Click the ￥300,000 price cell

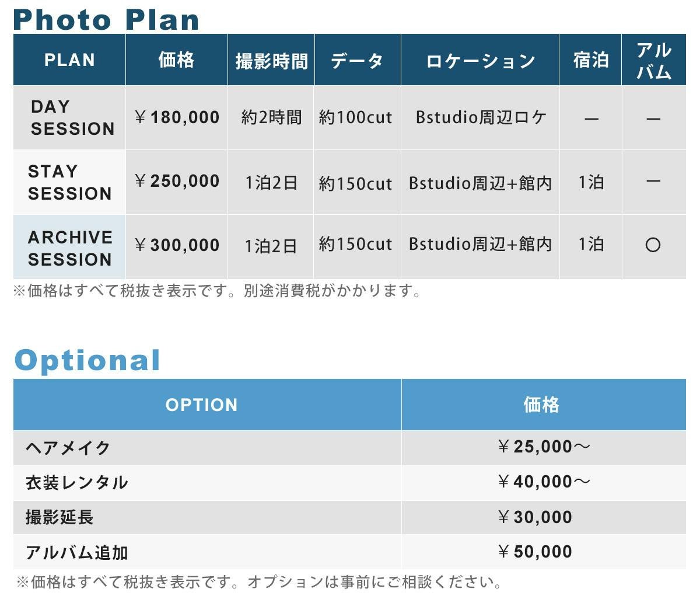coord(177,245)
